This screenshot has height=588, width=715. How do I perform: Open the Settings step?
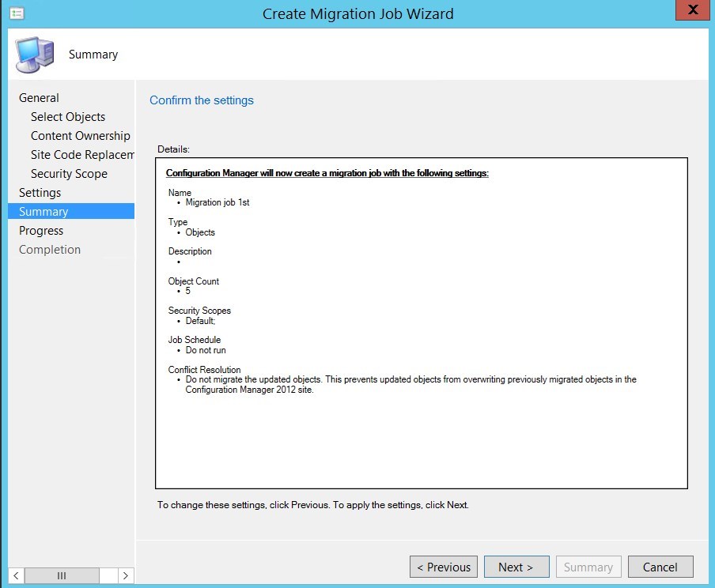pos(40,192)
